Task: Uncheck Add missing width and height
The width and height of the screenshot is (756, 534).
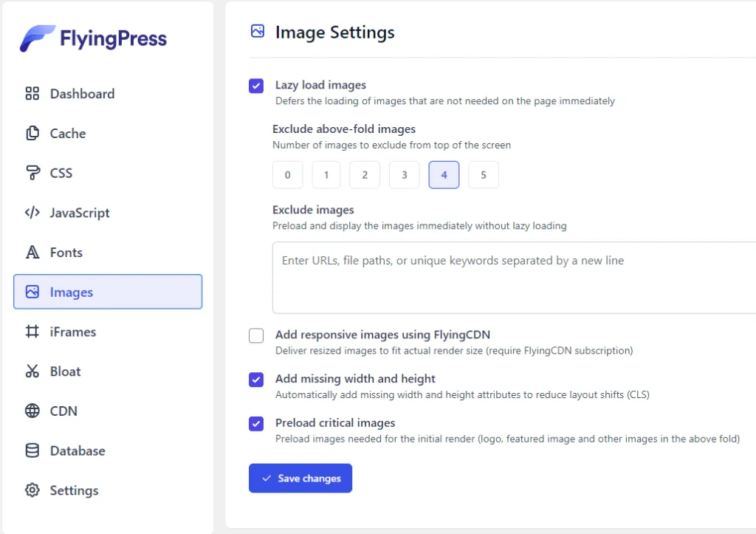Action: [256, 380]
